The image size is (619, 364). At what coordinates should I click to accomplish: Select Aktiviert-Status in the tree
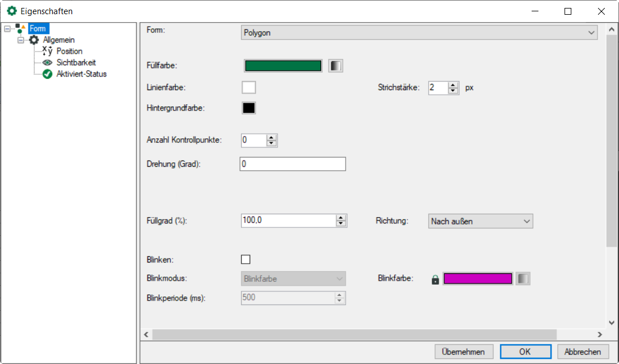point(82,74)
